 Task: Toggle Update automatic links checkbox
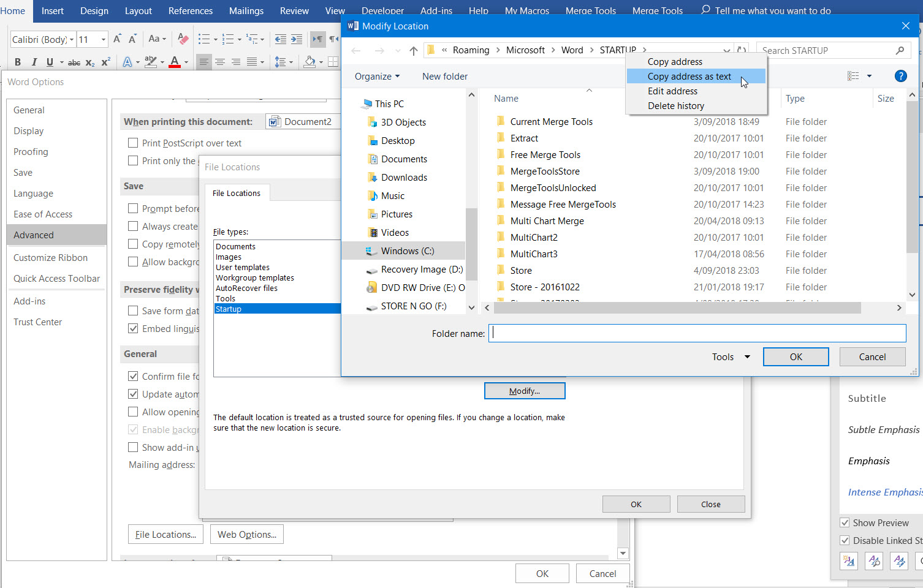(x=133, y=394)
